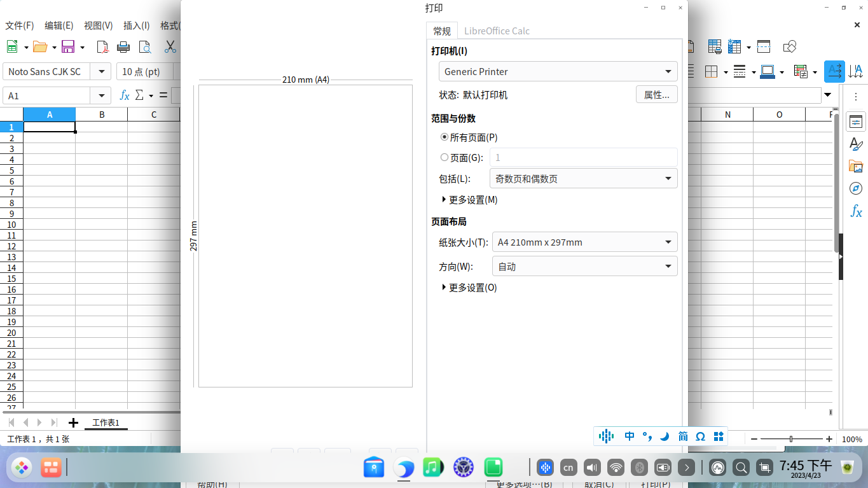Viewport: 868px width, 488px height.
Task: Click the new spreadsheet icon in Calc toolbar
Action: 12,46
